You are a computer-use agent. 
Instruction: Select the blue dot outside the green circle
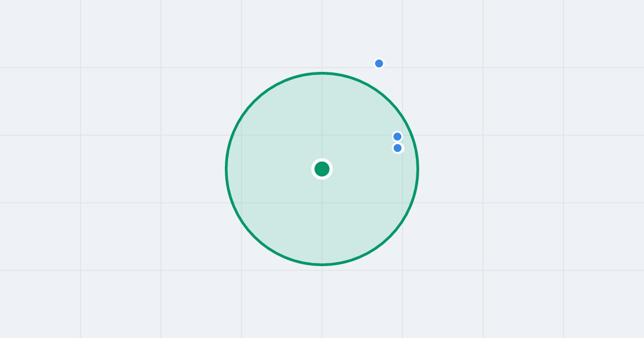click(x=379, y=63)
